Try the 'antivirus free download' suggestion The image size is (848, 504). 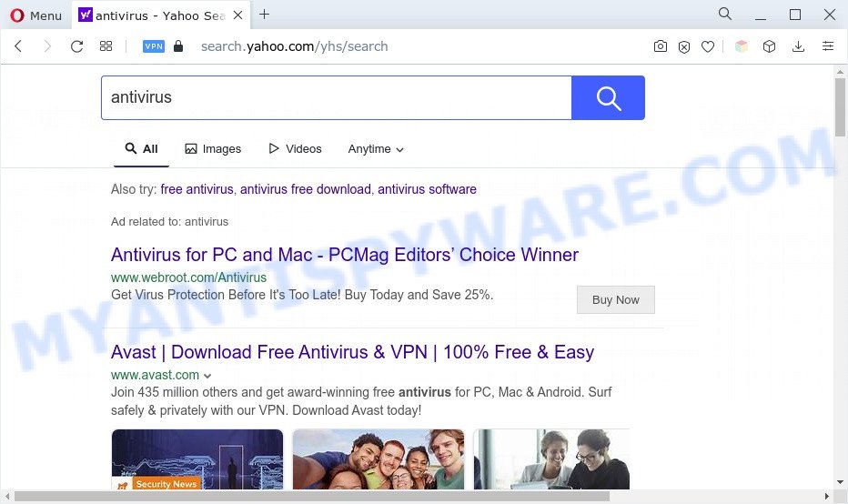(x=306, y=189)
